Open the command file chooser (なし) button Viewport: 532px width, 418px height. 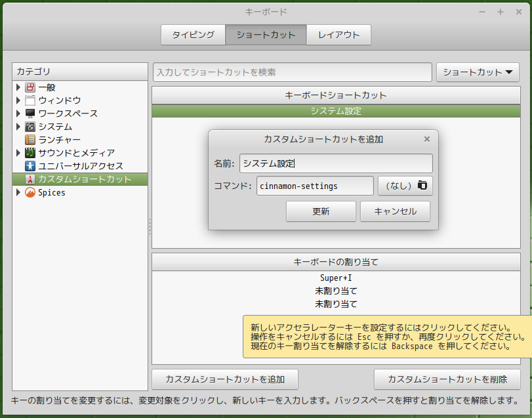coord(405,186)
